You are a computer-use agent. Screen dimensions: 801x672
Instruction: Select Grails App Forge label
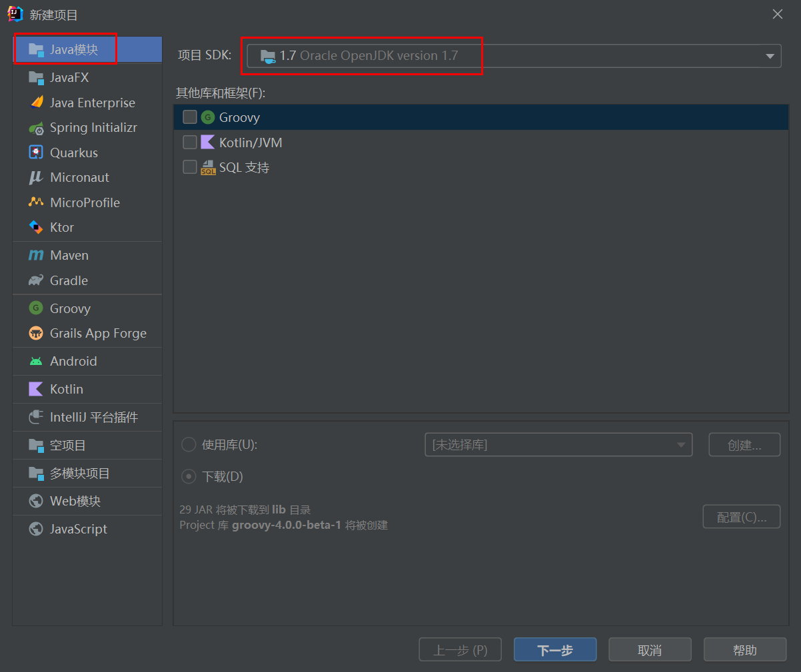pos(98,334)
